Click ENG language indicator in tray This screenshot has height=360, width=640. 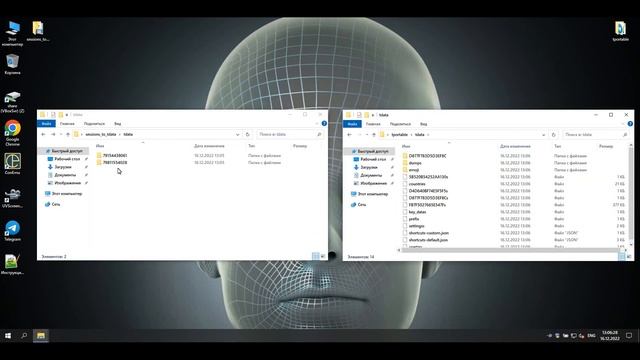point(591,336)
